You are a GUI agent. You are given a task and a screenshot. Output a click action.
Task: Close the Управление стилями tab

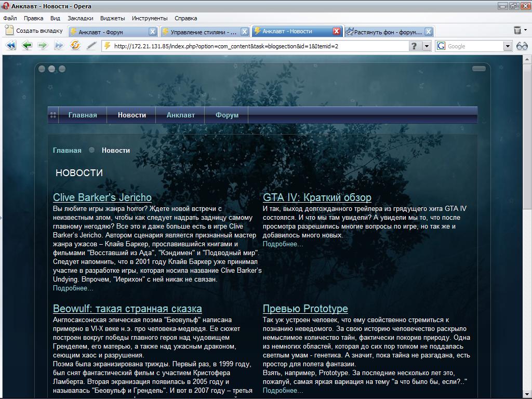[245, 32]
